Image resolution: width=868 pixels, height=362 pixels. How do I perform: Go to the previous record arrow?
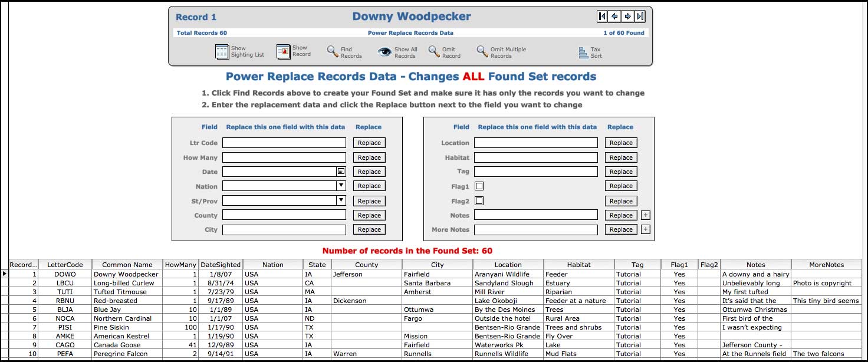coord(615,17)
